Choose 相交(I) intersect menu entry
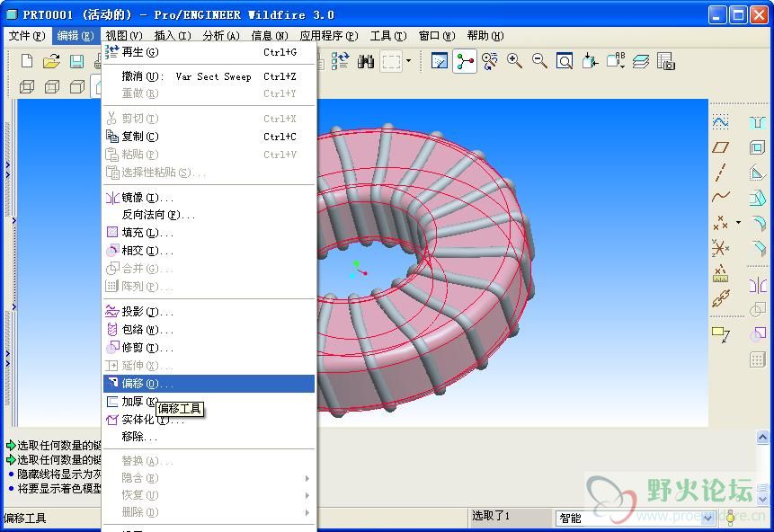The width and height of the screenshot is (774, 532). (209, 250)
